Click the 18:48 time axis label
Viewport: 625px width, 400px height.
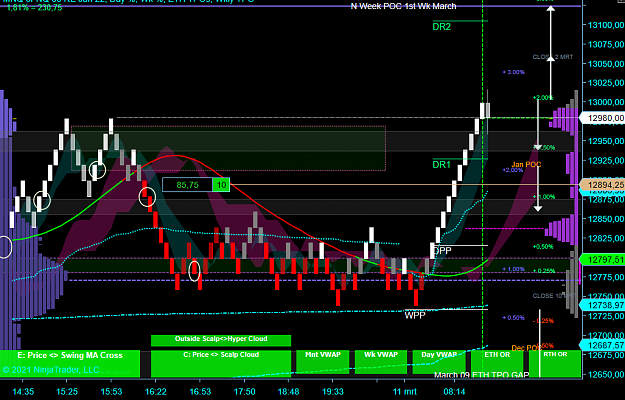click(288, 392)
